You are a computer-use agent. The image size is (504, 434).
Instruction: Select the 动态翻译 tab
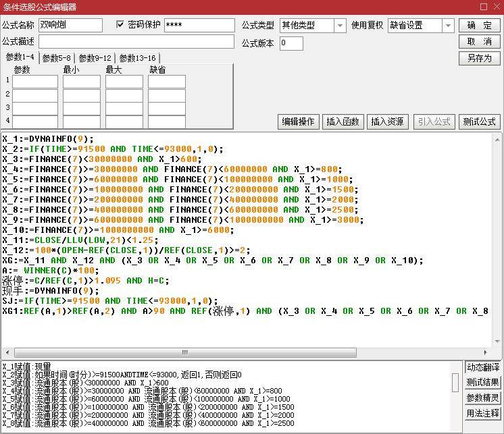482,367
